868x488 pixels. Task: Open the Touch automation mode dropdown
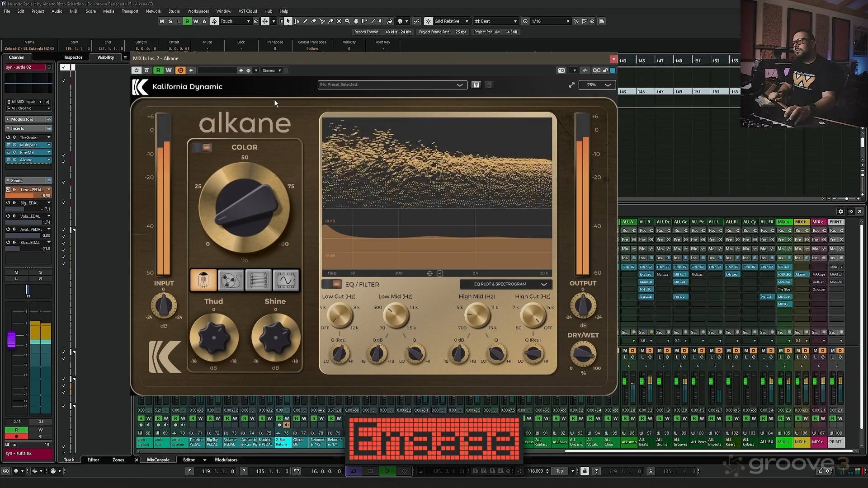(x=235, y=21)
